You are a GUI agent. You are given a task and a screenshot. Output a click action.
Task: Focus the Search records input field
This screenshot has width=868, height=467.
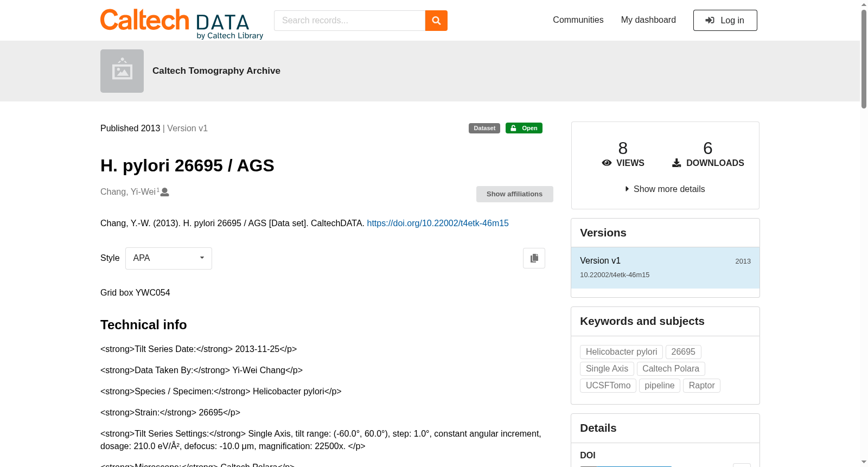pos(349,21)
